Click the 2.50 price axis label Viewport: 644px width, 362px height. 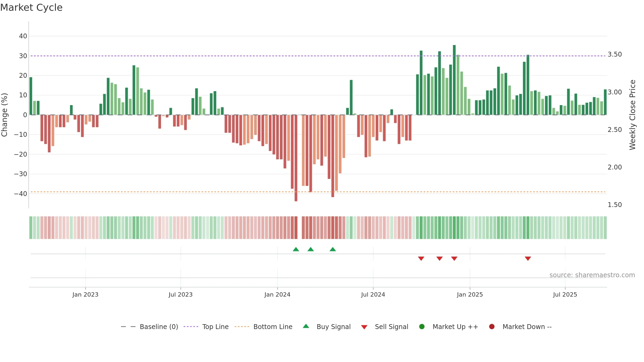[615, 130]
